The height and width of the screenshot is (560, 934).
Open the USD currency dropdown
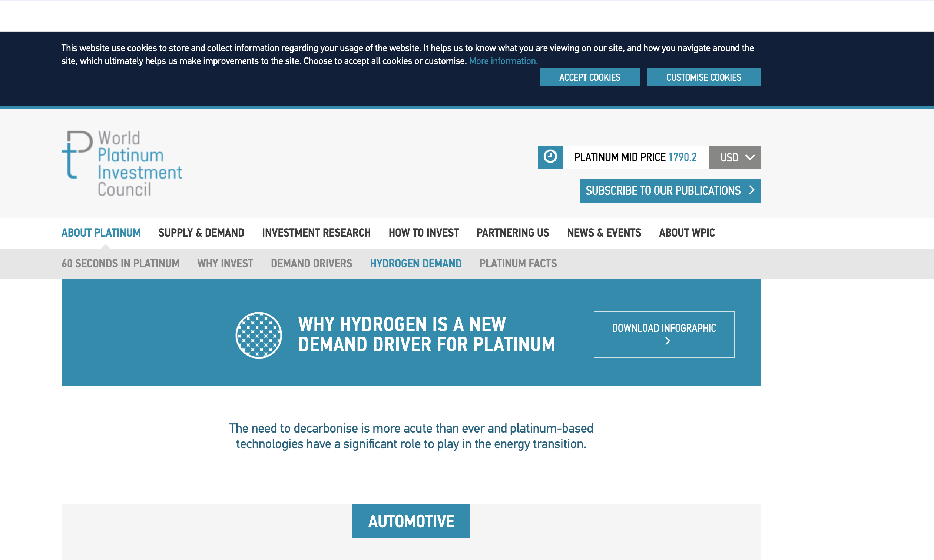(x=735, y=157)
